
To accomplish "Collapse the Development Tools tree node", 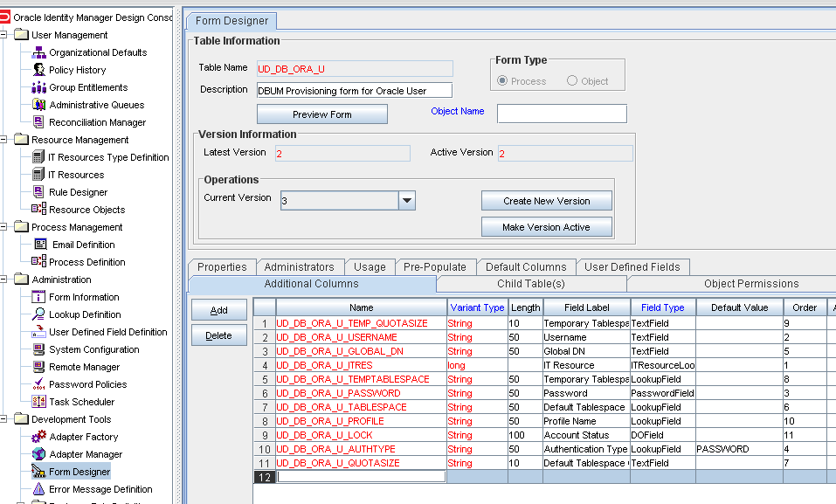I will tap(3, 419).
